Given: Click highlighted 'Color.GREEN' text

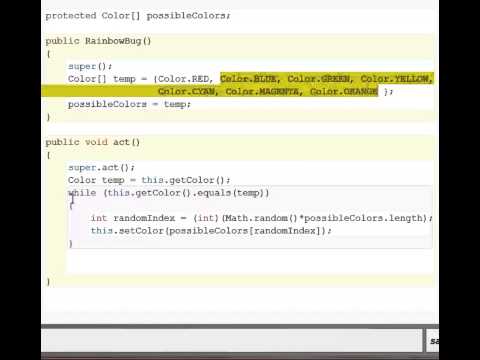Looking at the screenshot, I should pyautogui.click(x=318, y=79).
